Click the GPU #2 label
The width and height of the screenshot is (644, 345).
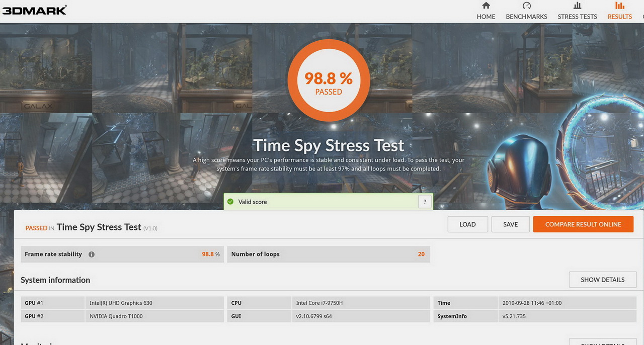pos(34,316)
